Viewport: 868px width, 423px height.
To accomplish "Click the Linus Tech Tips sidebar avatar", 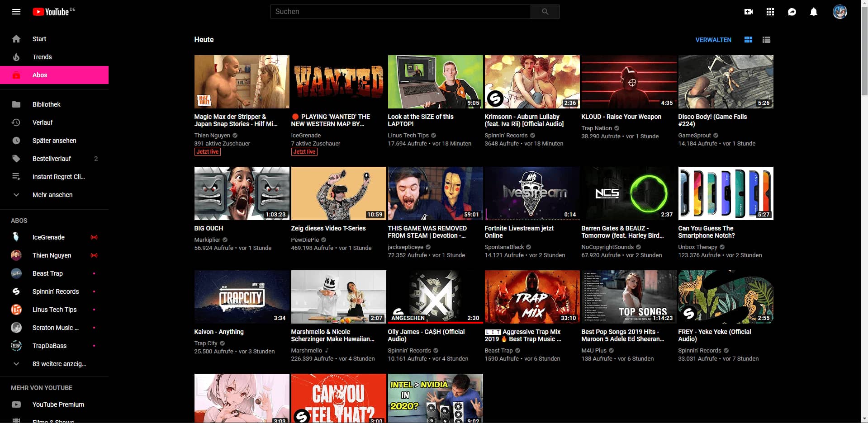I will (x=16, y=310).
